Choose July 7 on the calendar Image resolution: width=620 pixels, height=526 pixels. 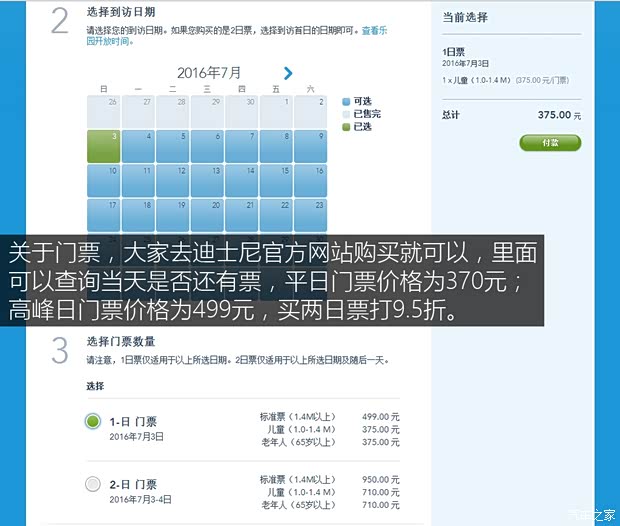[x=242, y=146]
